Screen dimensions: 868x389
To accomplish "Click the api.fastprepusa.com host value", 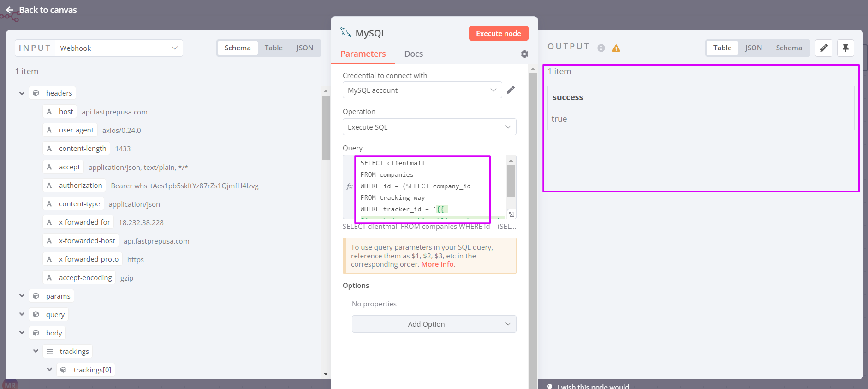I will pos(115,112).
